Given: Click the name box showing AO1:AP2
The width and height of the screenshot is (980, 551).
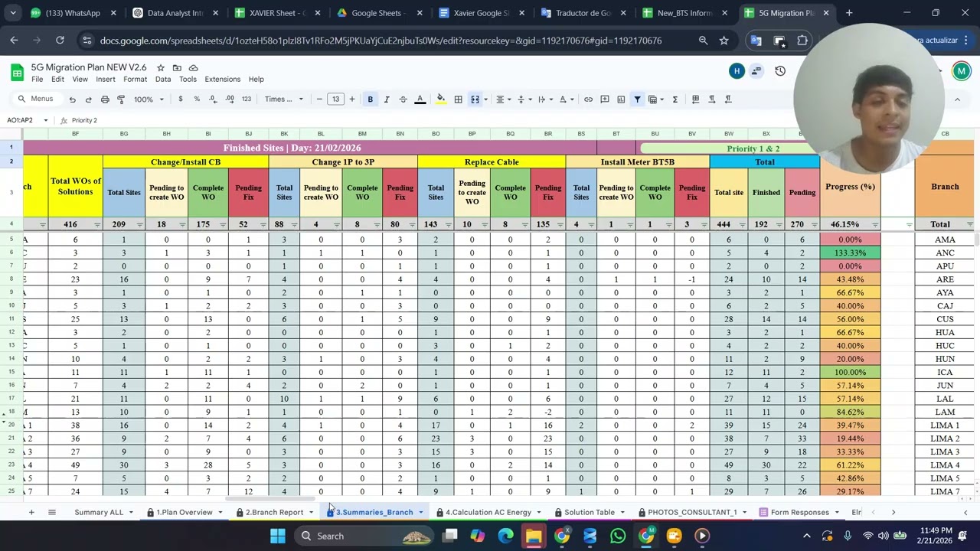Looking at the screenshot, I should tap(28, 120).
